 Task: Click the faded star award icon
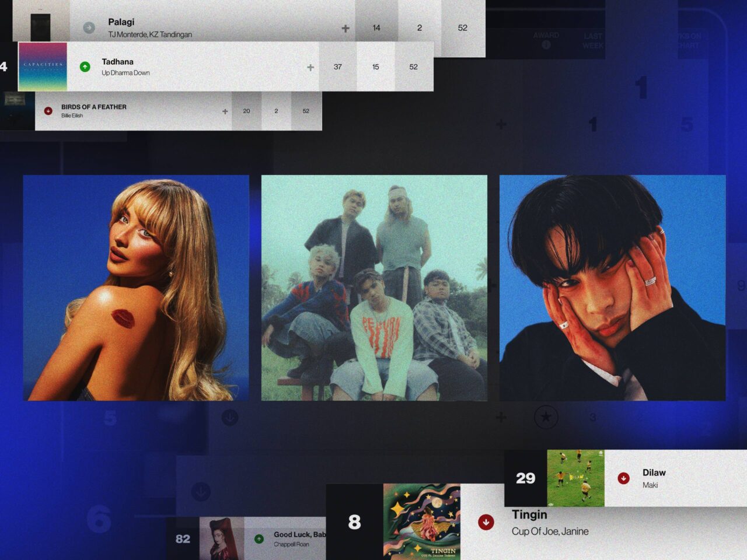(x=546, y=417)
